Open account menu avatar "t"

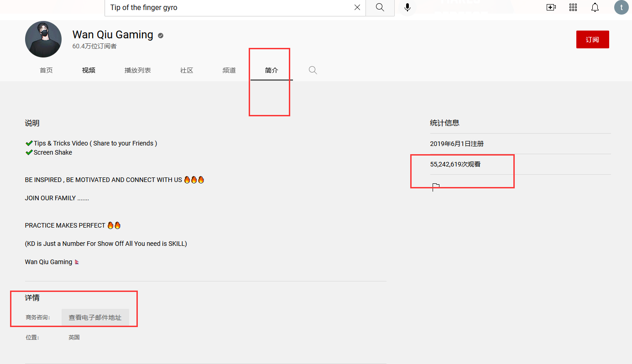[x=621, y=7]
